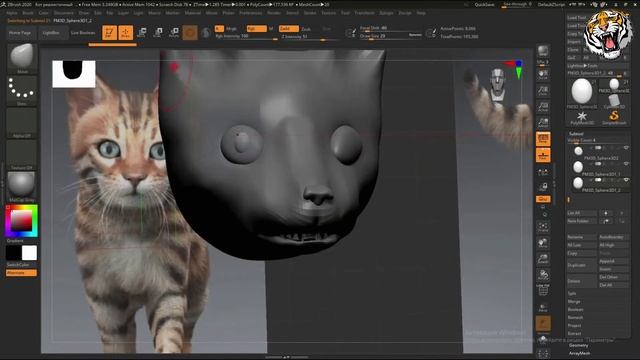Open the Dots stroke type selector
This screenshot has height=360, width=640.
(x=22, y=91)
